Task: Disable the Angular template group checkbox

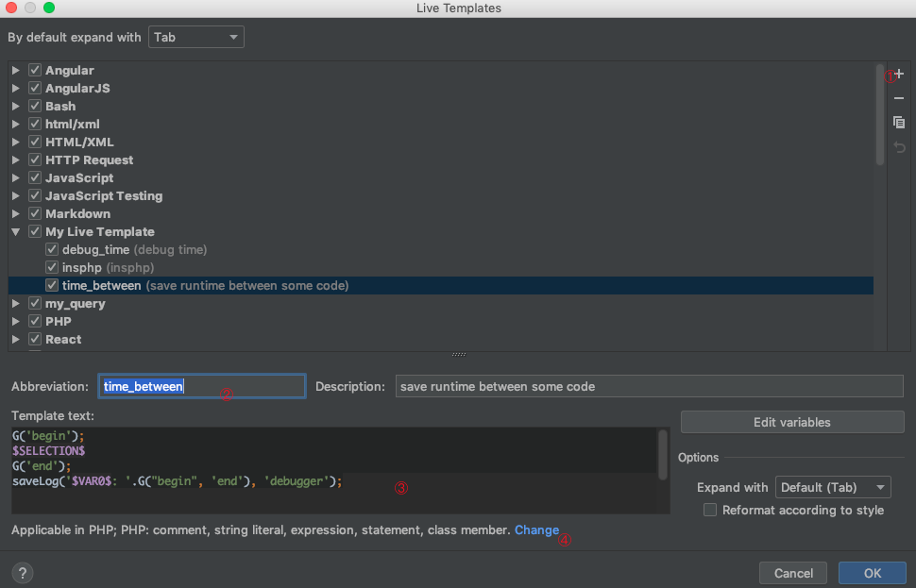Action: [35, 71]
